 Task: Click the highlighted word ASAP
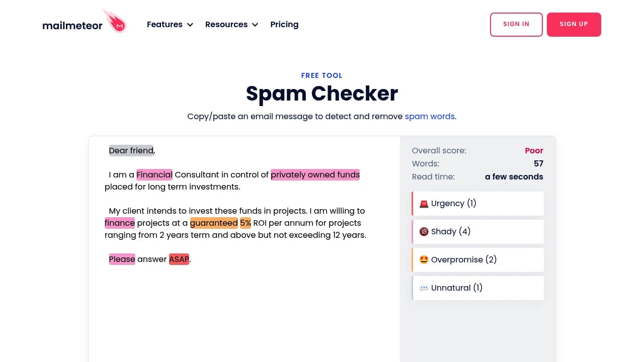(179, 259)
